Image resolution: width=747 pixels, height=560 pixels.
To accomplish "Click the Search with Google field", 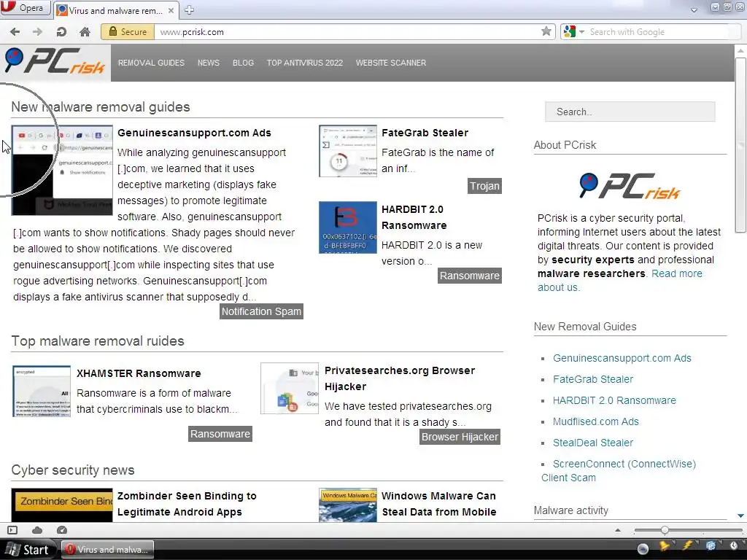I will coord(663,32).
